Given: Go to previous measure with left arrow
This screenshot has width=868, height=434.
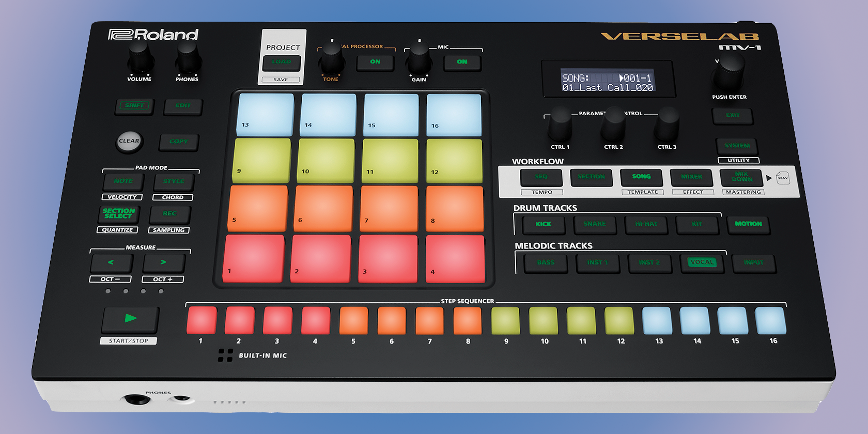Looking at the screenshot, I should pos(111,263).
